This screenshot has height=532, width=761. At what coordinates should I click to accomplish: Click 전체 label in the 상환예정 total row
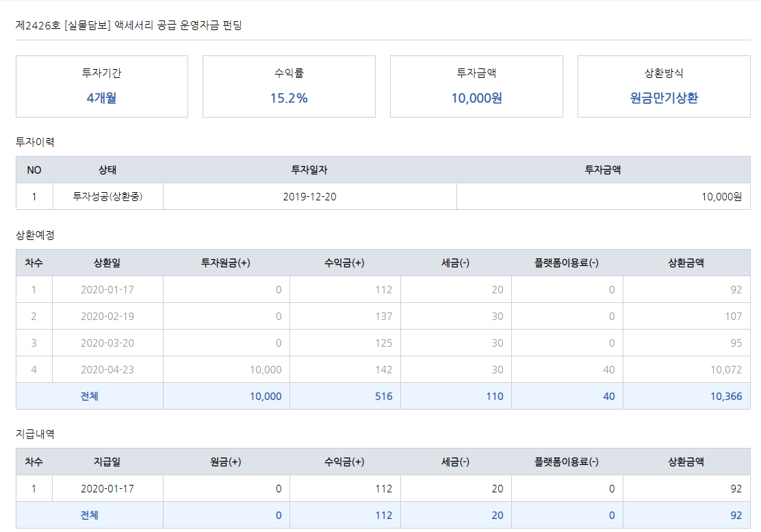89,396
